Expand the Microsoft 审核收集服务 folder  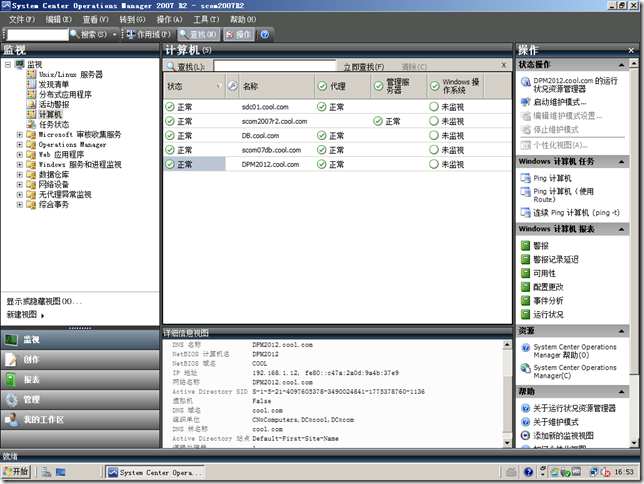click(19, 134)
